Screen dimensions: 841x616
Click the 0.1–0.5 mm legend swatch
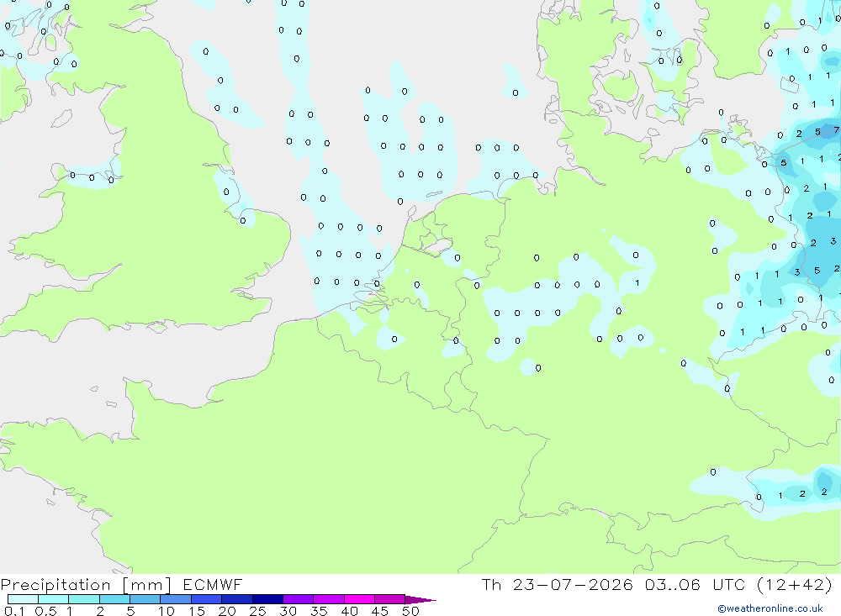(x=23, y=599)
